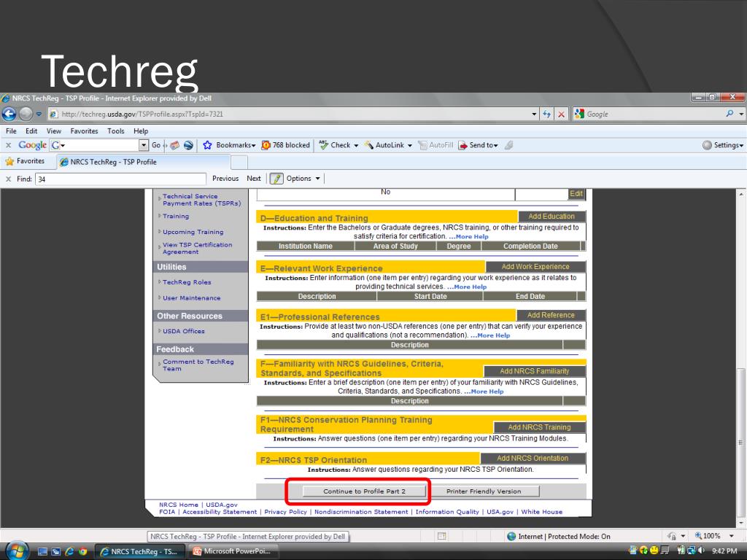Open TechReg Roles sidebar link
This screenshot has height=560, width=747.
pos(187,282)
